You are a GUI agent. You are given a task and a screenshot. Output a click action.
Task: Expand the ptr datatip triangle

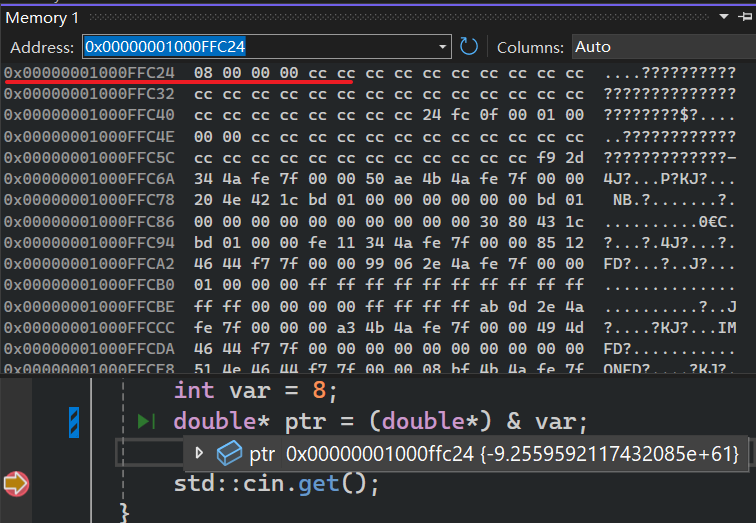point(199,453)
